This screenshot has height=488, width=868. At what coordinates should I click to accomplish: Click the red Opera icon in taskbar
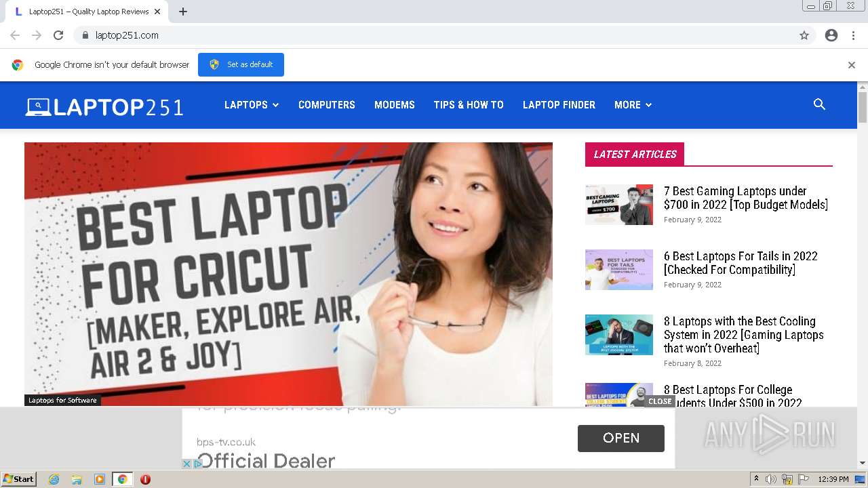[x=145, y=479]
